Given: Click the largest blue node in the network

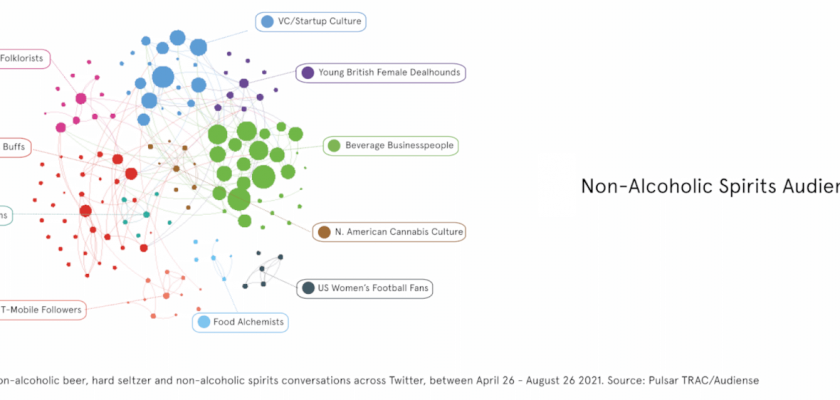Looking at the screenshot, I should tap(163, 77).
